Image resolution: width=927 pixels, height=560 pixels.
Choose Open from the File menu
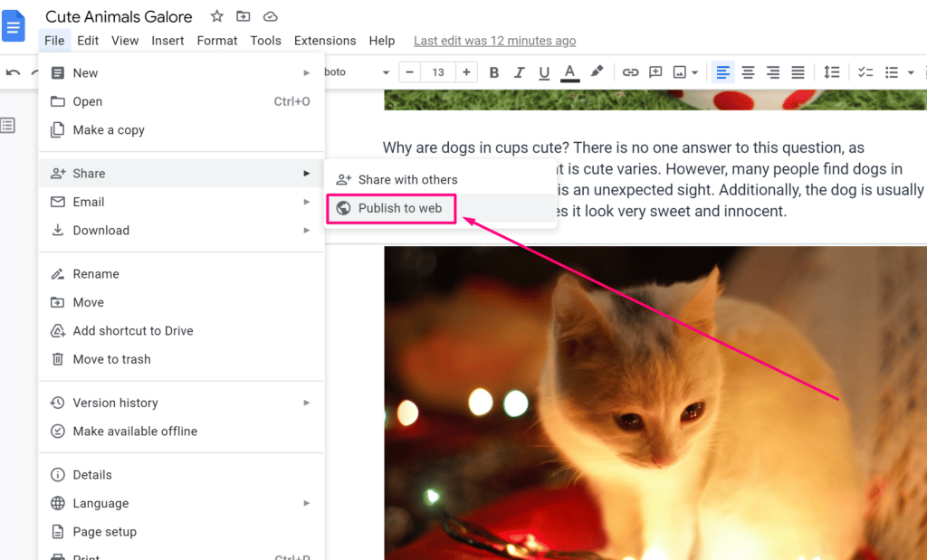(181, 101)
